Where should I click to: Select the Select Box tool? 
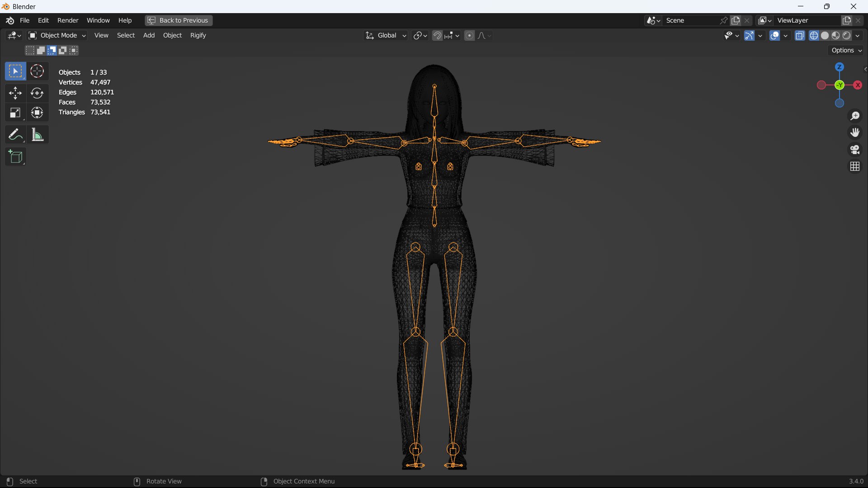pyautogui.click(x=15, y=71)
